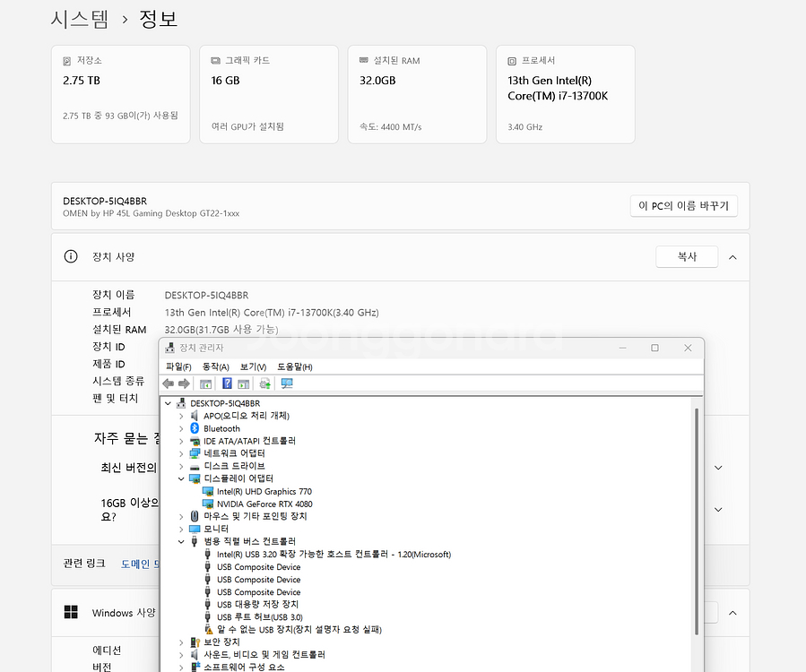Collapse the 범용 직렬 버스 컨트롤러 node
This screenshot has height=672, width=806.
coord(180,541)
